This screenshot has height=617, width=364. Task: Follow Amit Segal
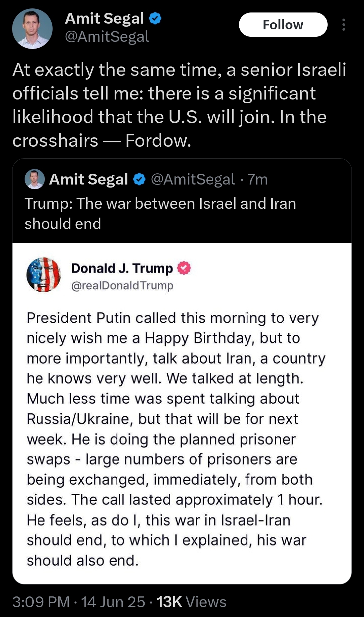(283, 25)
